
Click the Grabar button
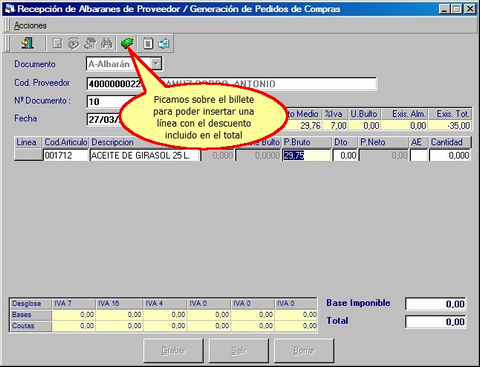pyautogui.click(x=173, y=350)
